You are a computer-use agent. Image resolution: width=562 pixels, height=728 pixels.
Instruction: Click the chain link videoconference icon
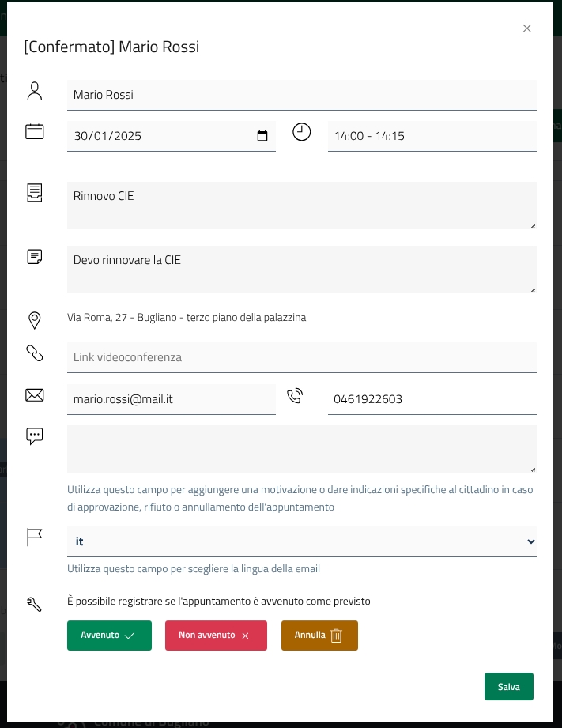34,353
